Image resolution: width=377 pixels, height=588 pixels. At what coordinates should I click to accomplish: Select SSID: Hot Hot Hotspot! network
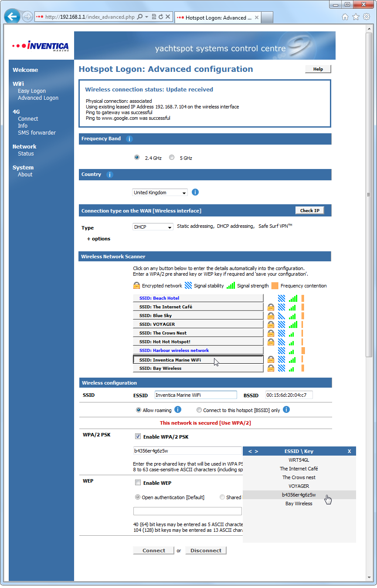point(198,342)
